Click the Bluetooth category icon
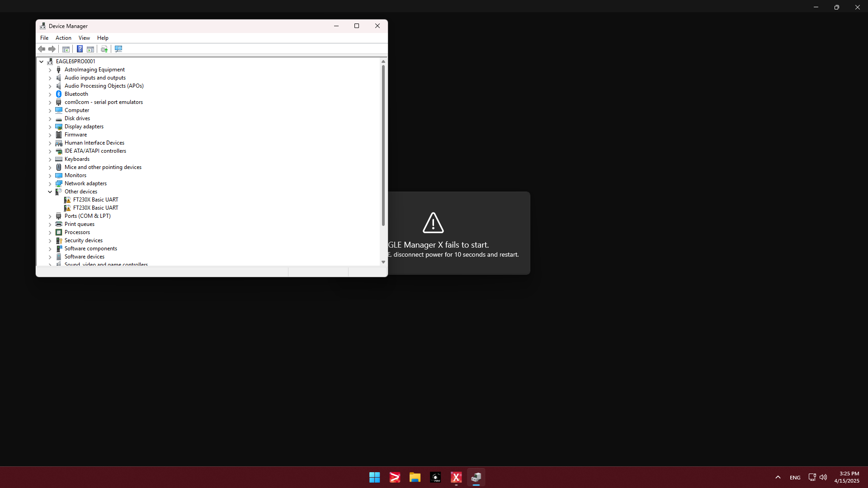This screenshot has height=488, width=868. tap(59, 94)
